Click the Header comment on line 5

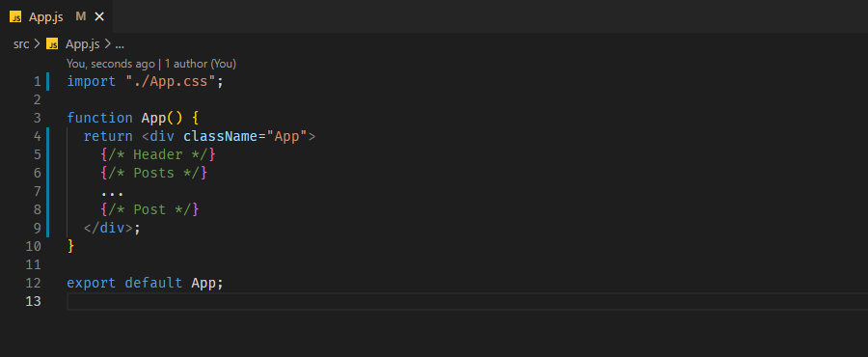pos(158,154)
